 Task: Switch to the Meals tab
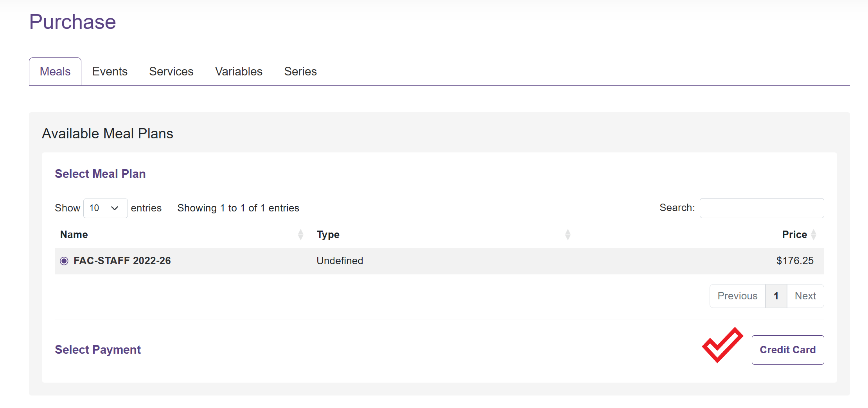coord(55,72)
